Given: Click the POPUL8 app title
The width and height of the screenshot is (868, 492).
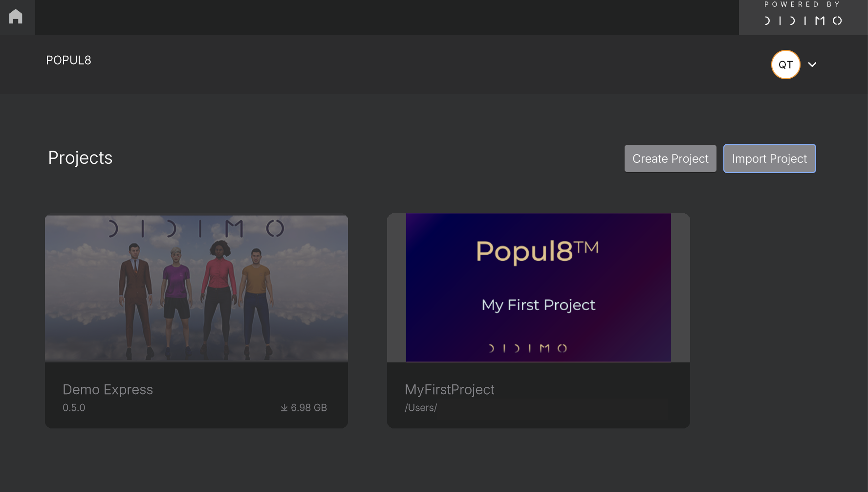Looking at the screenshot, I should pos(68,60).
